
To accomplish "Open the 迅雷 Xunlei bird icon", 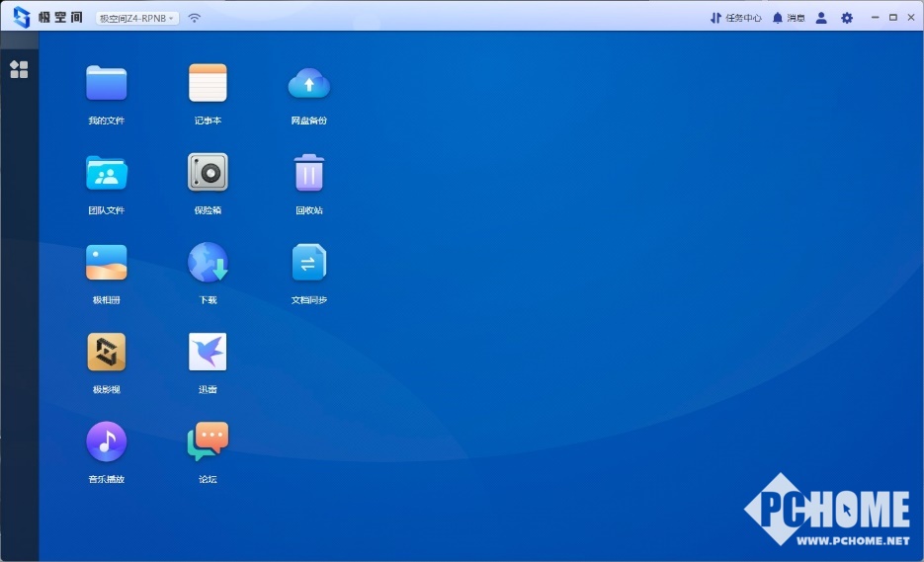I will point(208,352).
